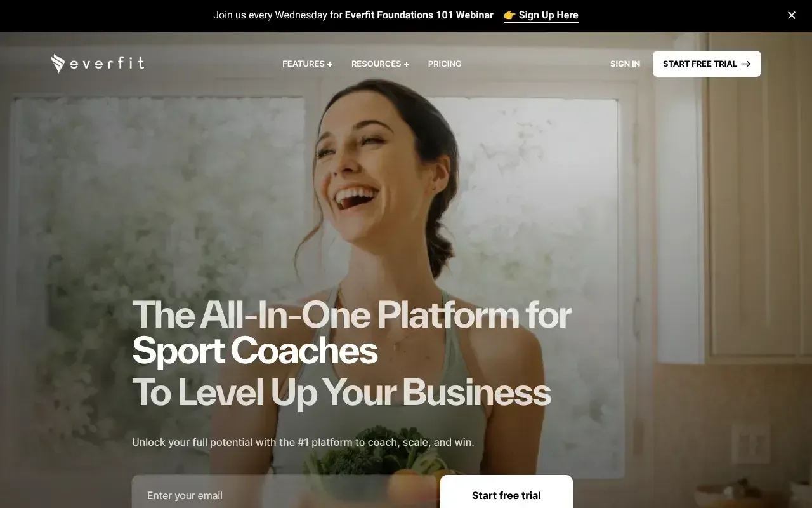The width and height of the screenshot is (812, 508).
Task: Open the Sign Up Here link
Action: pos(548,15)
